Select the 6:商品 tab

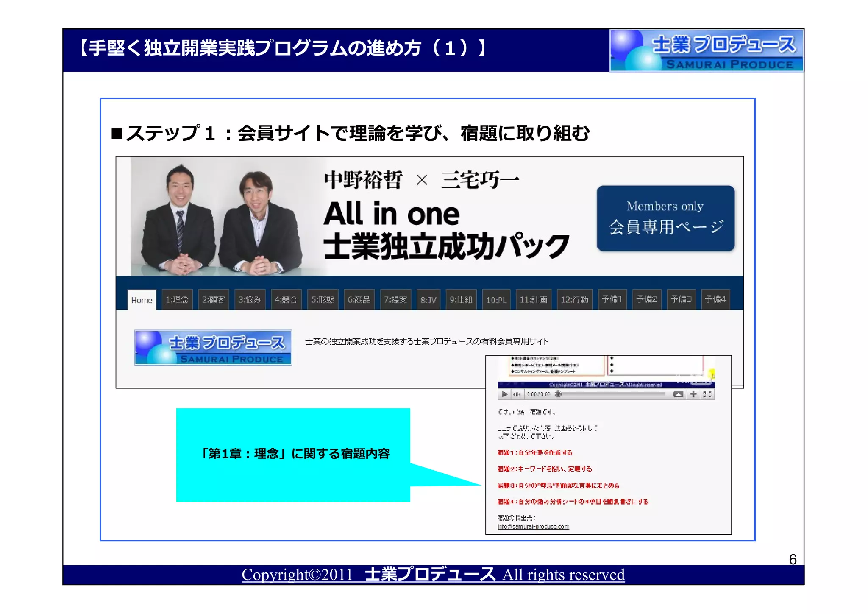[x=359, y=300]
